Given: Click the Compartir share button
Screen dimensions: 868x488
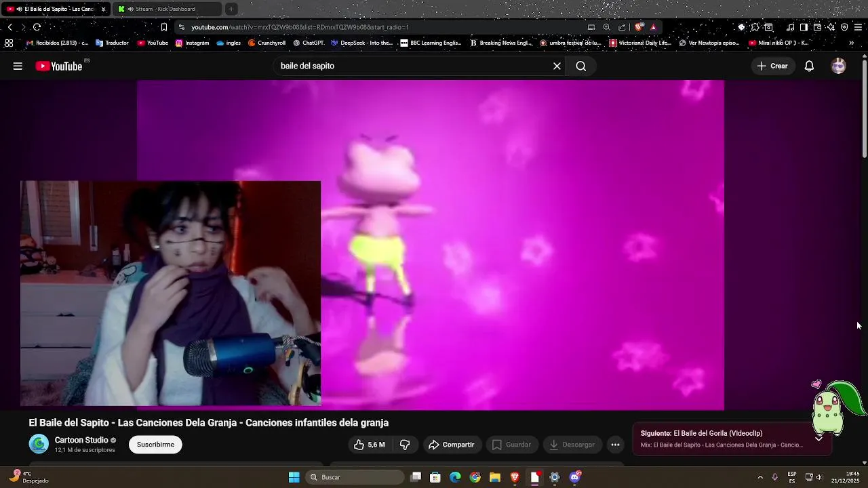Looking at the screenshot, I should 451,445.
